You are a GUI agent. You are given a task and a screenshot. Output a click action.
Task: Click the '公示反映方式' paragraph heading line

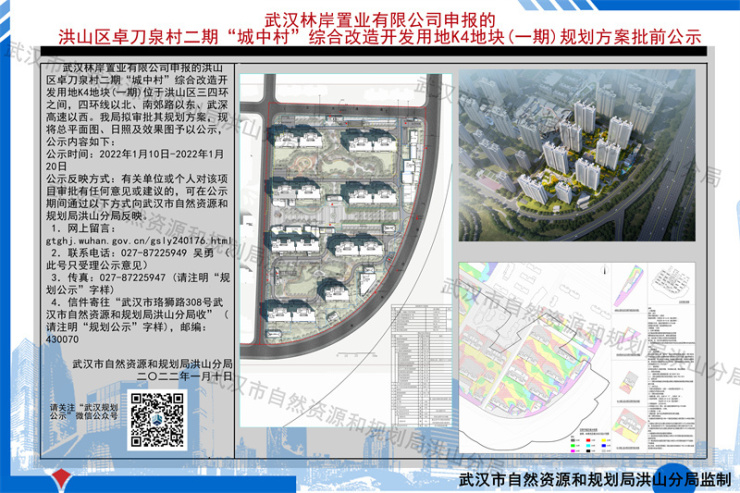point(137,179)
